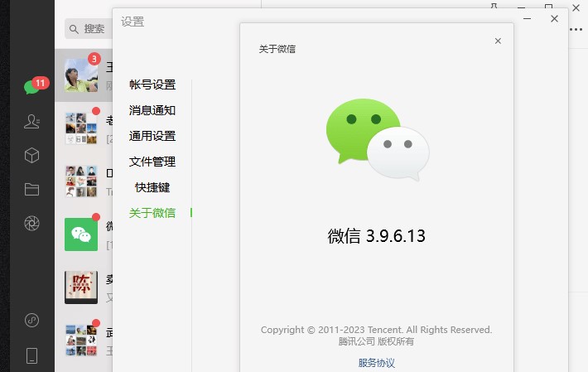Select 文件管理 in settings menu
The width and height of the screenshot is (588, 372).
point(152,162)
